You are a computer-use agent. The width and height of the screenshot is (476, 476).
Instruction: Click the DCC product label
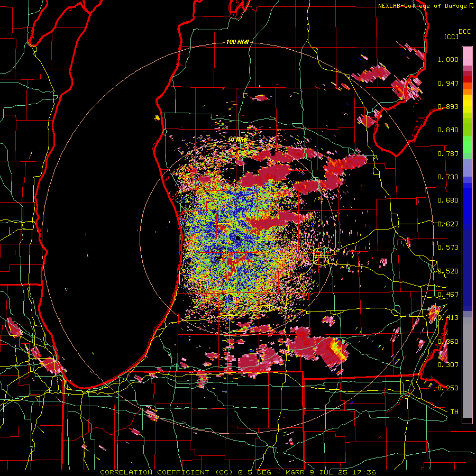464,32
